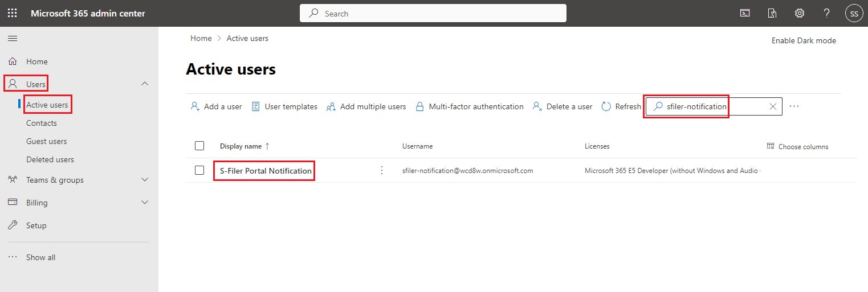The image size is (868, 292).
Task: Enable Dark mode
Action: coord(804,40)
